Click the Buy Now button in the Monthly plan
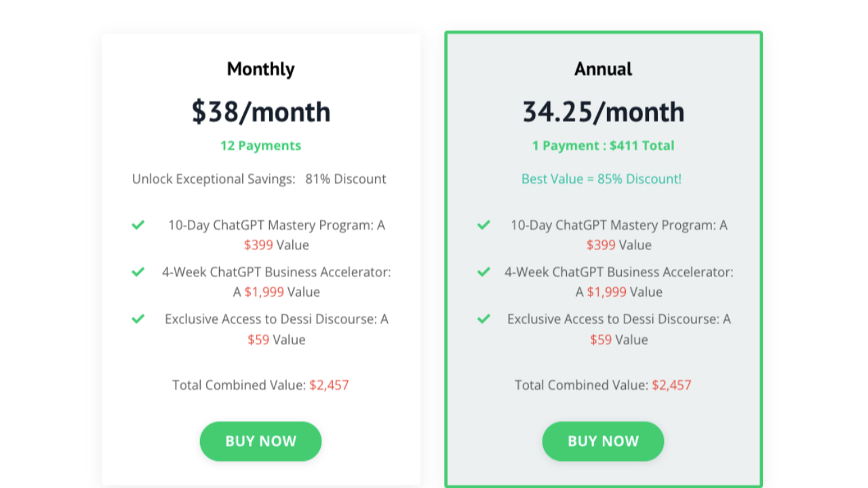 click(260, 441)
